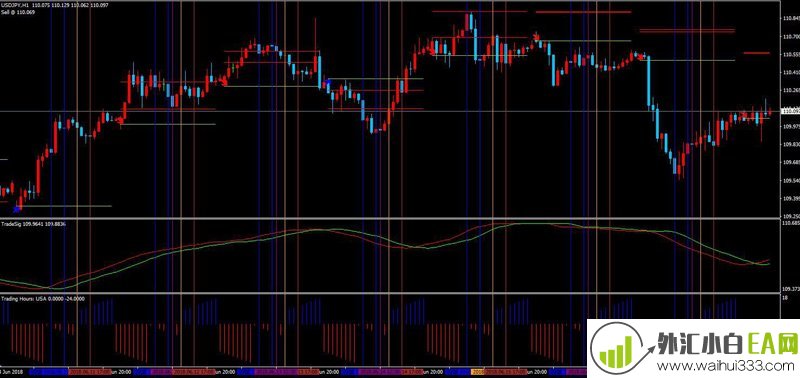Screen dimensions: 800x378
Task: Select the USDJPY,H1 chart title label
Action: pyautogui.click(x=14, y=4)
